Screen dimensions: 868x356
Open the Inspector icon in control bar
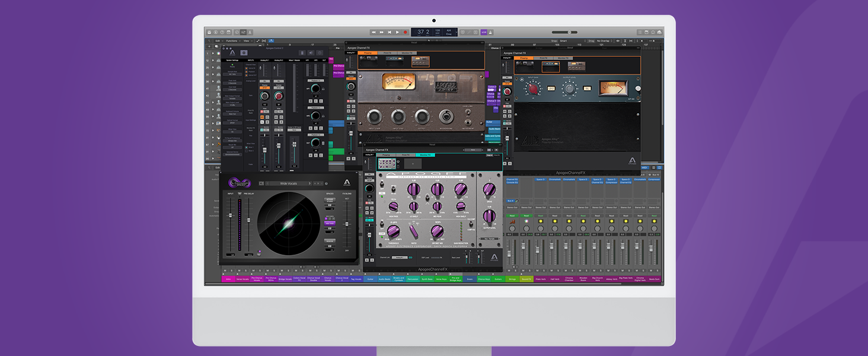pos(216,32)
